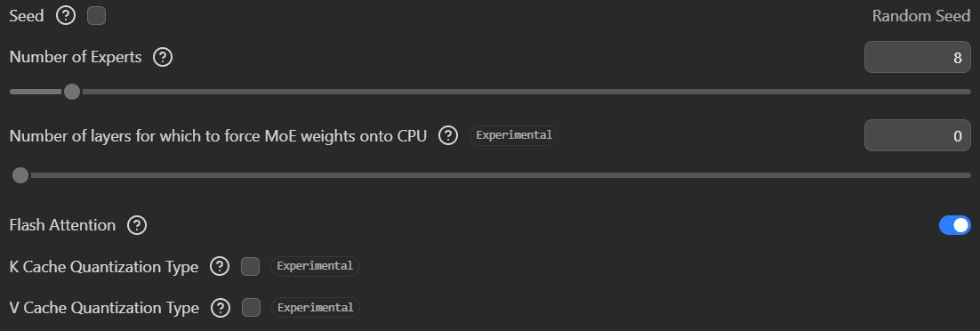Click the Number of Experts slider handle

72,92
